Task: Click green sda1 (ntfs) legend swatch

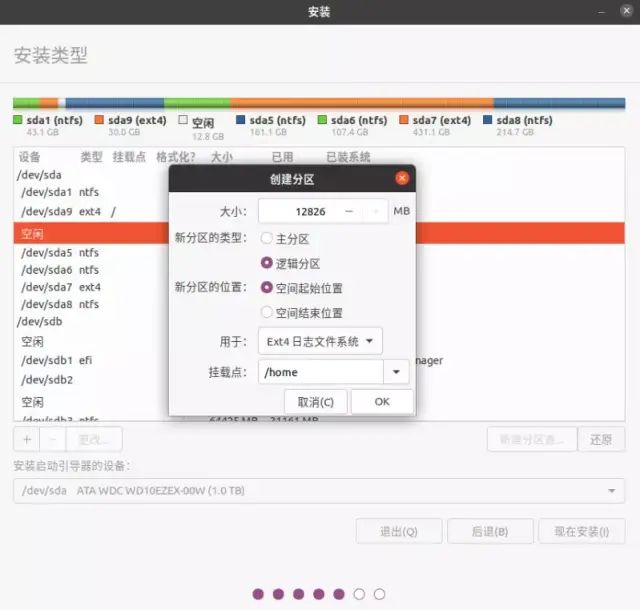Action: click(18, 120)
